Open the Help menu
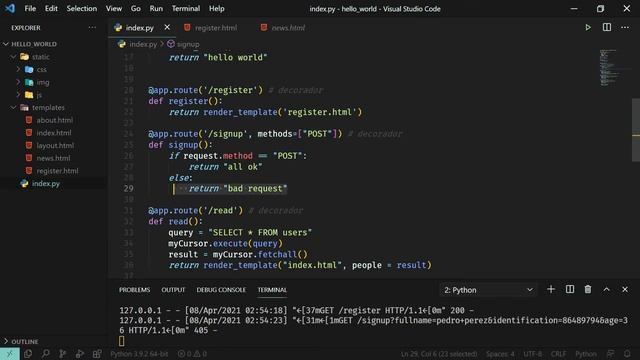 (x=217, y=9)
